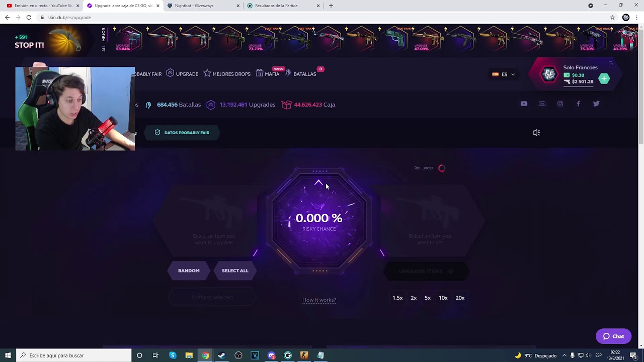Mute site sound with speaker icon

pyautogui.click(x=536, y=133)
